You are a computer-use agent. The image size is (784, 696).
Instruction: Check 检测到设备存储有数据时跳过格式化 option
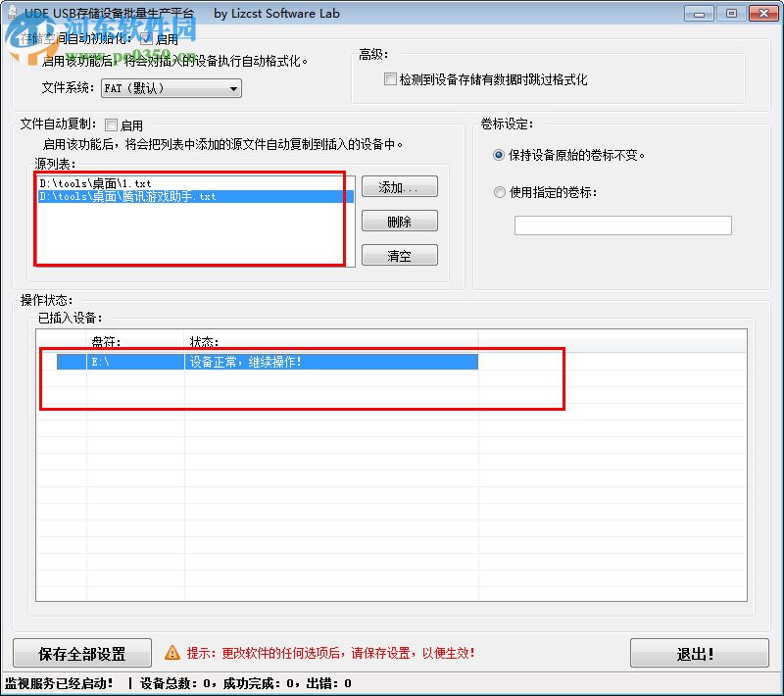coord(388,79)
